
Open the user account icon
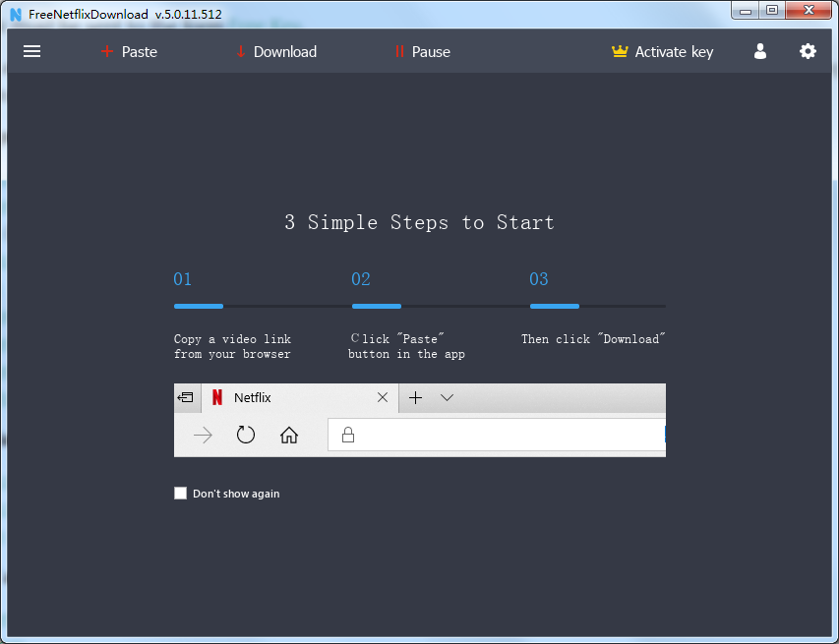[x=759, y=51]
